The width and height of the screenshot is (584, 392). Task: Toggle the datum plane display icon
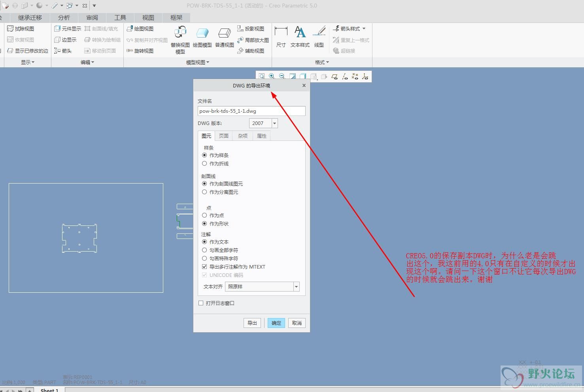(x=335, y=76)
